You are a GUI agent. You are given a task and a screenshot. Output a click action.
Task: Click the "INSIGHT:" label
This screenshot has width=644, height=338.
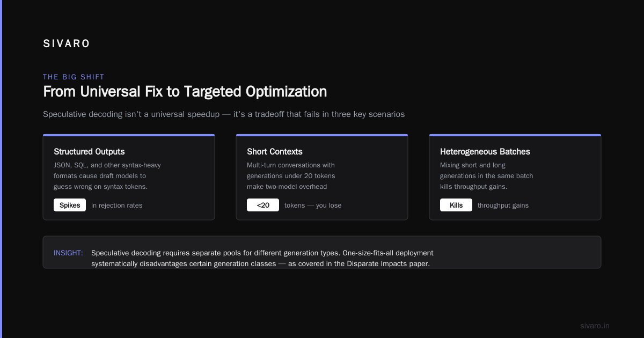68,253
